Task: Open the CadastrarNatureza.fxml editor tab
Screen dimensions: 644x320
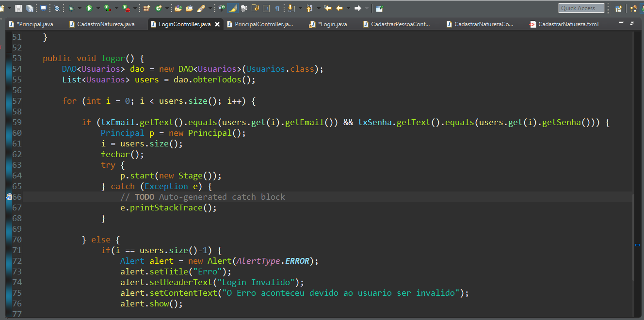Action: (x=568, y=24)
